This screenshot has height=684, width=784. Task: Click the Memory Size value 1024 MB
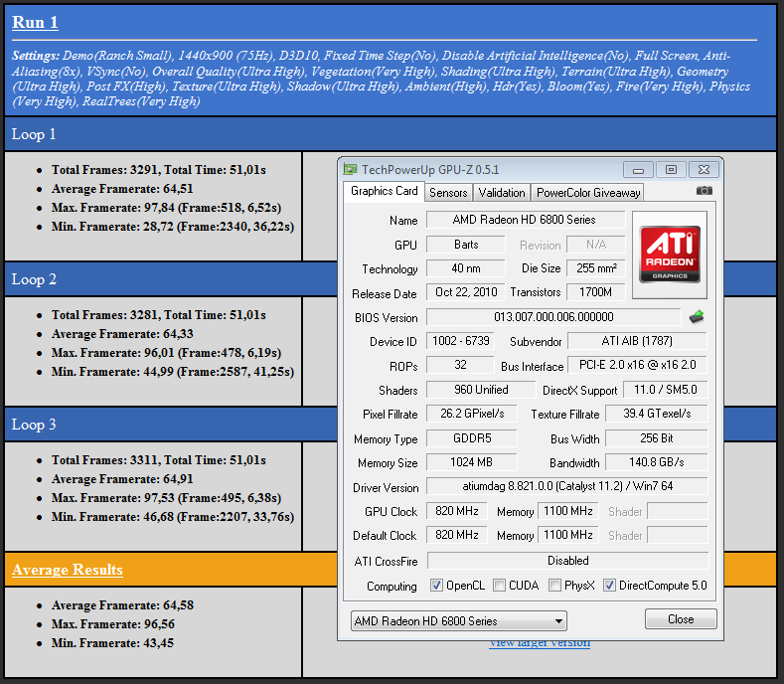click(x=472, y=462)
